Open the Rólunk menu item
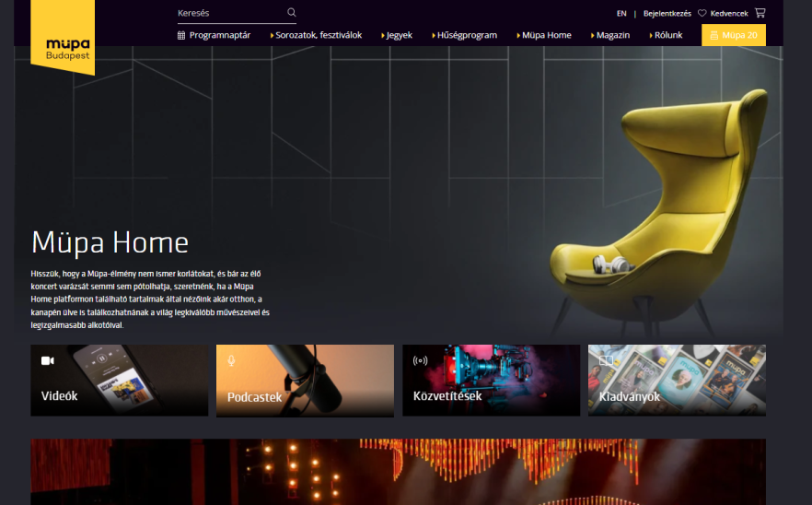812x505 pixels. click(666, 35)
